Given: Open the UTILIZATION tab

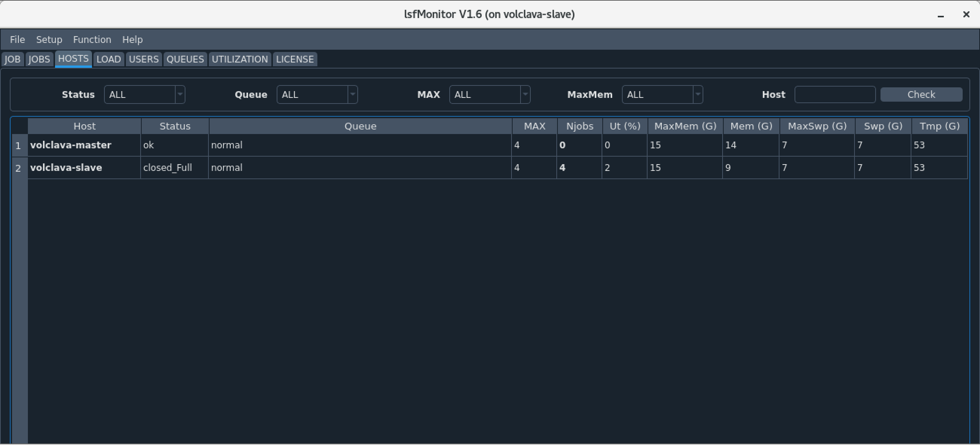Looking at the screenshot, I should pyautogui.click(x=240, y=59).
